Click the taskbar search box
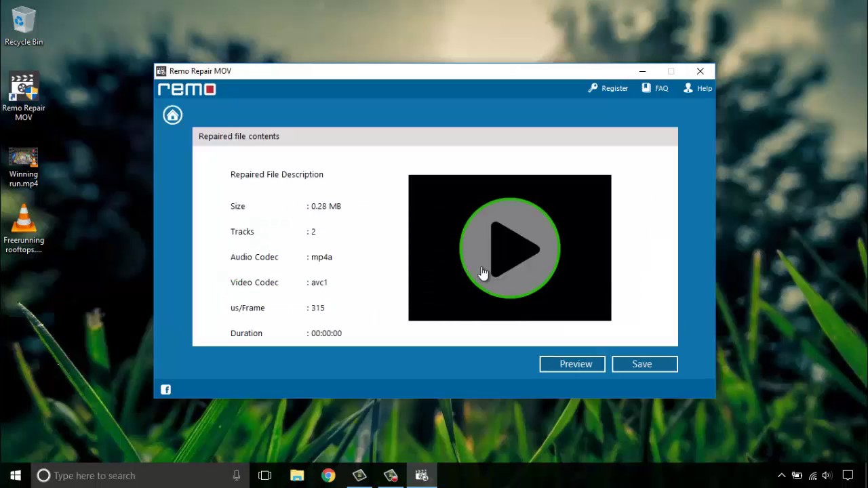 click(x=140, y=476)
